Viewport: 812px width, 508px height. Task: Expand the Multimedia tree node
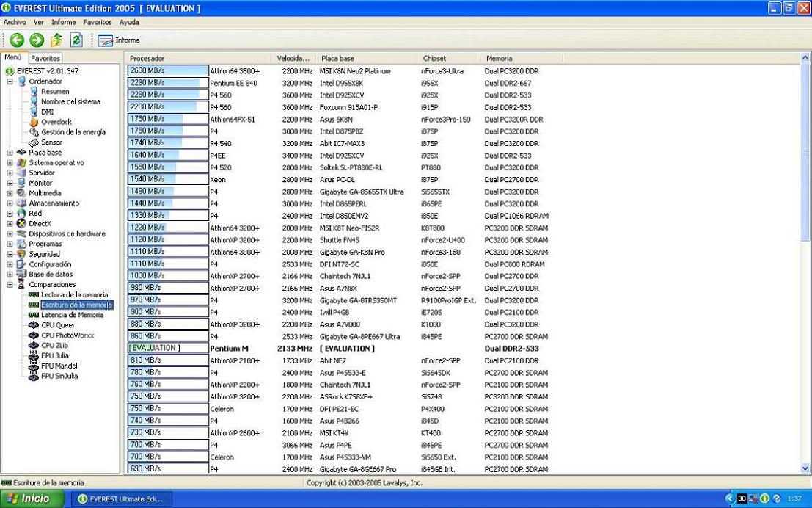point(10,193)
